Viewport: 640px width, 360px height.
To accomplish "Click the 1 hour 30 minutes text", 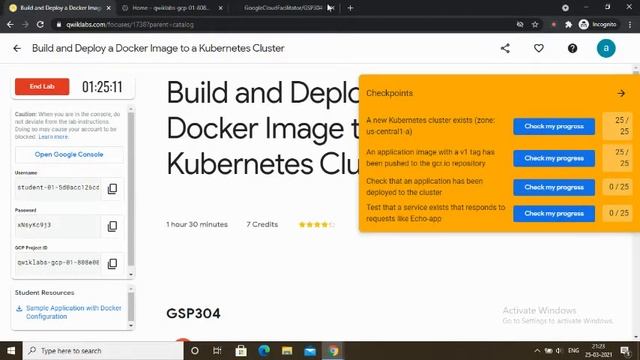I will (x=197, y=224).
